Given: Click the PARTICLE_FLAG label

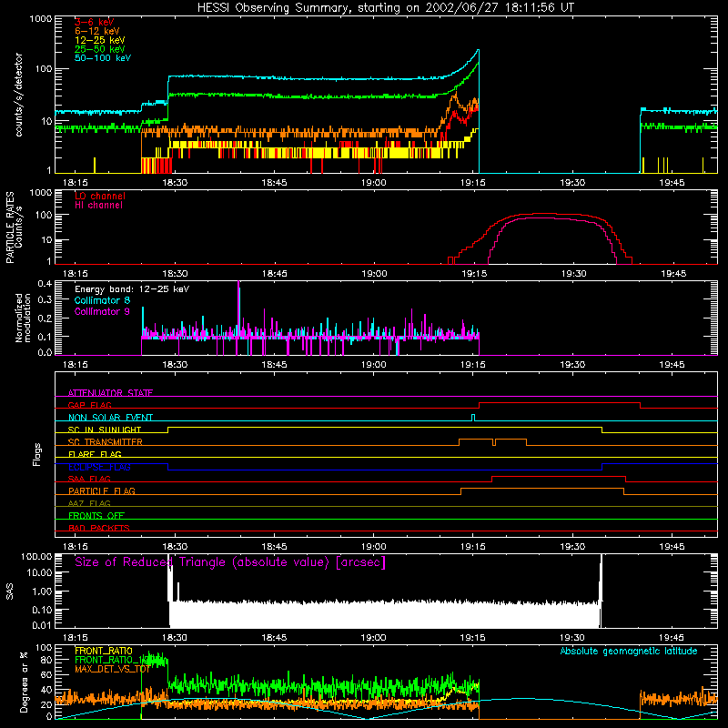Looking at the screenshot, I should pos(102,491).
